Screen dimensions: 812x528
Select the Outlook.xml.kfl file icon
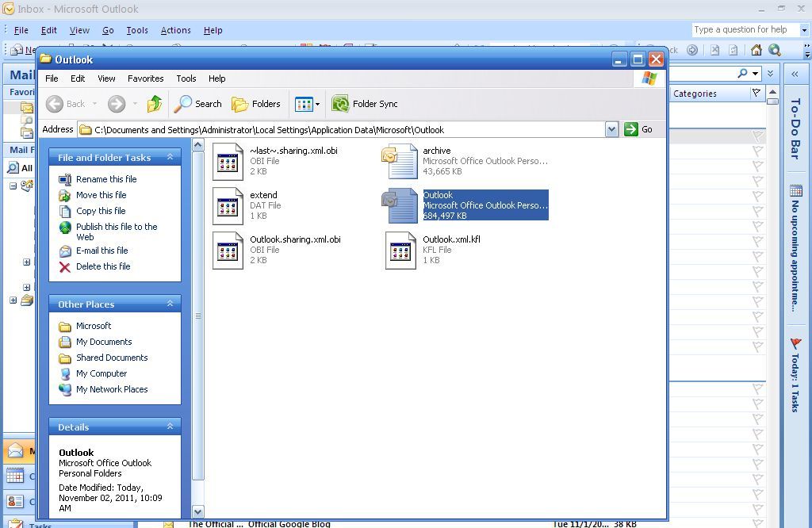tap(400, 251)
